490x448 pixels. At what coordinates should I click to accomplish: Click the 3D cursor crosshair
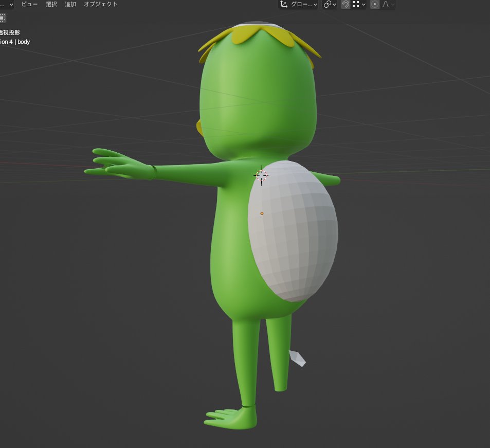(x=261, y=175)
